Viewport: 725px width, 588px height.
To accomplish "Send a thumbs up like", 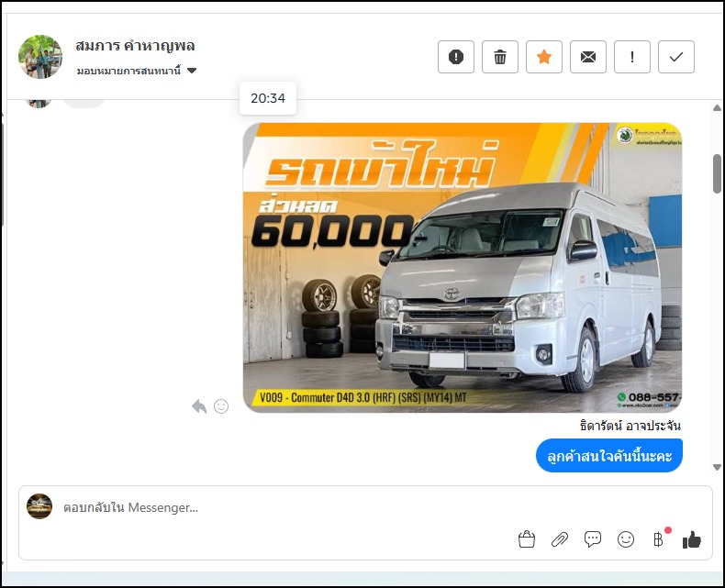I will click(692, 539).
